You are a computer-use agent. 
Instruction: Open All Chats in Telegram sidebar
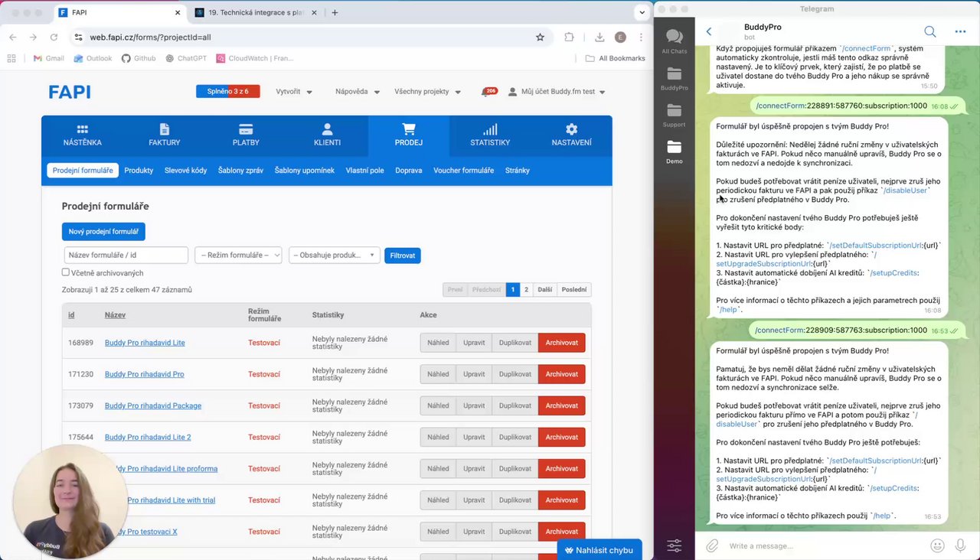pyautogui.click(x=675, y=41)
